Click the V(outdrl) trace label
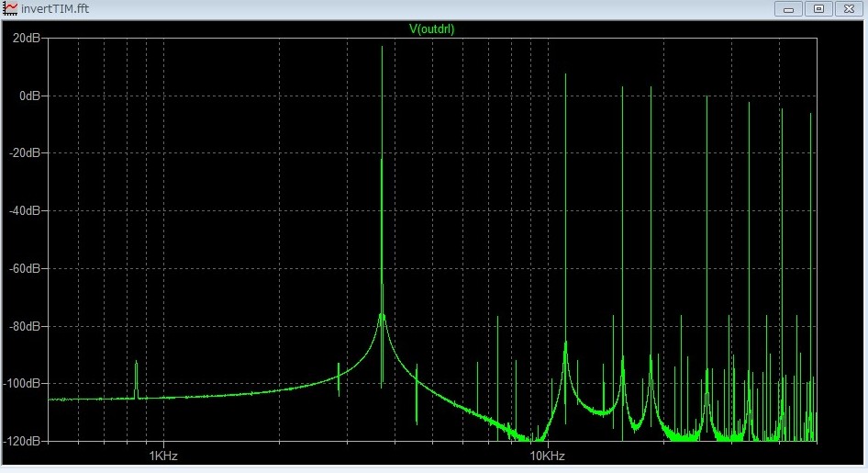The width and height of the screenshot is (868, 473). (x=432, y=28)
